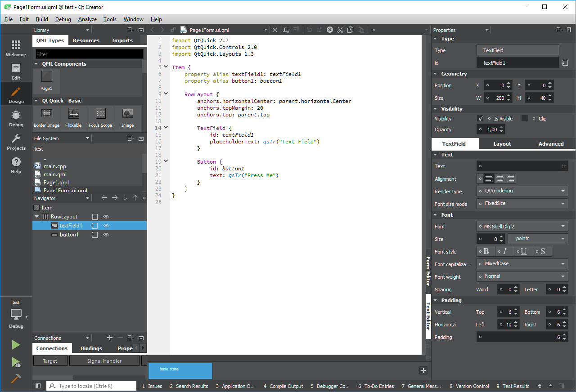The image size is (576, 392).
Task: Open the font size unit points dropdown
Action: (x=538, y=239)
